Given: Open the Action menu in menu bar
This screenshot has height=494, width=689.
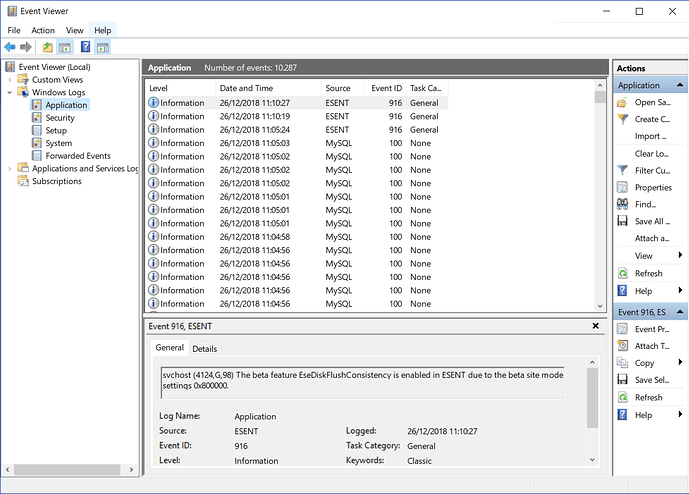Looking at the screenshot, I should tap(43, 30).
